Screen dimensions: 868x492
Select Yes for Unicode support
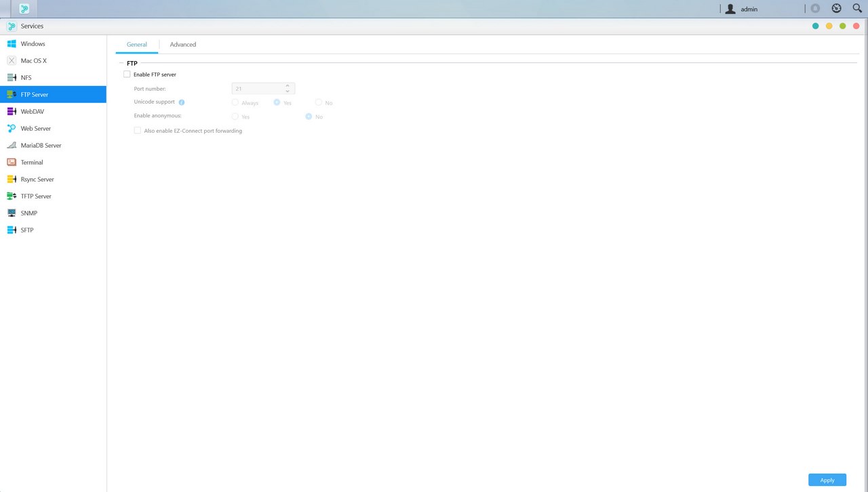pyautogui.click(x=277, y=102)
